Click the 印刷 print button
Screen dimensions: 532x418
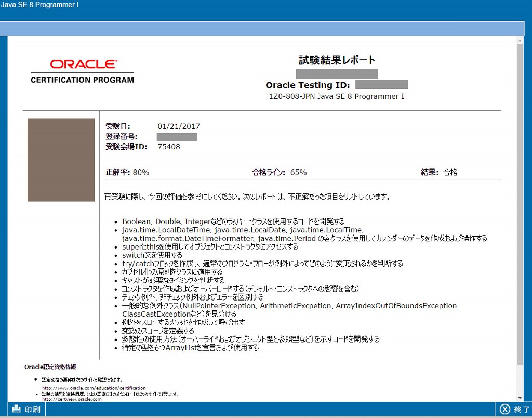point(26,409)
